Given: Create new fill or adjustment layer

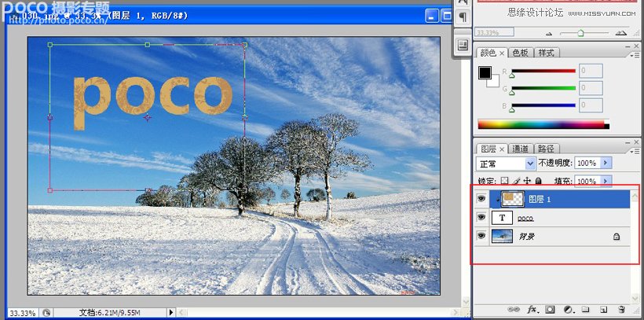Looking at the screenshot, I should point(569,309).
